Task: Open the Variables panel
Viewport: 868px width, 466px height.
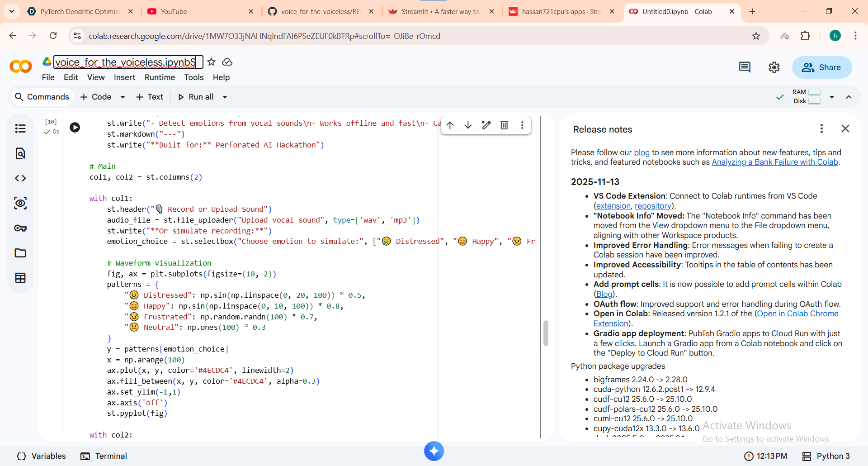Action: point(41,456)
